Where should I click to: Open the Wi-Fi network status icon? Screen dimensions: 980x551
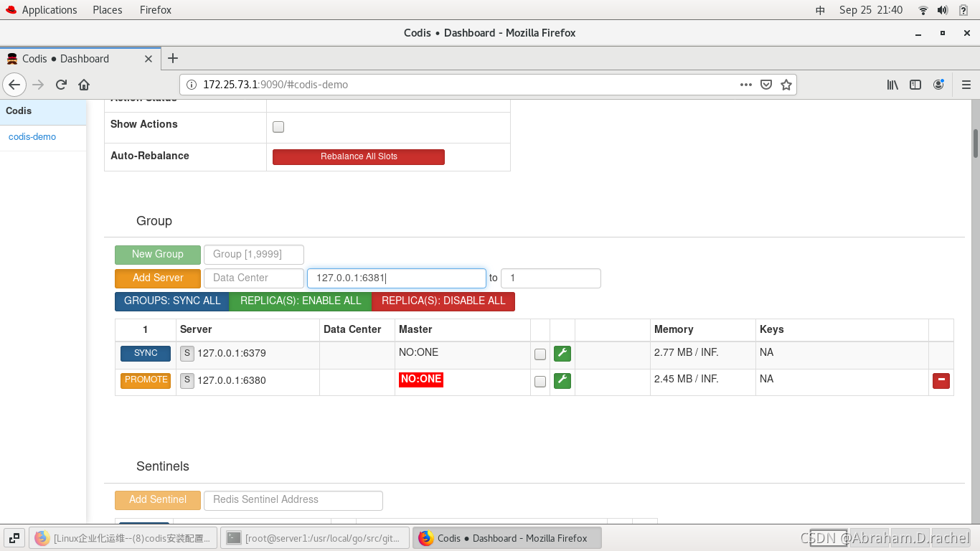pos(923,10)
